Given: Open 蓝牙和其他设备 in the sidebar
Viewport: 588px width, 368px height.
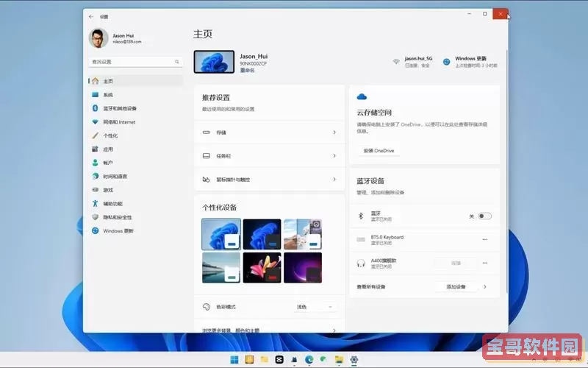Looking at the screenshot, I should [136, 108].
